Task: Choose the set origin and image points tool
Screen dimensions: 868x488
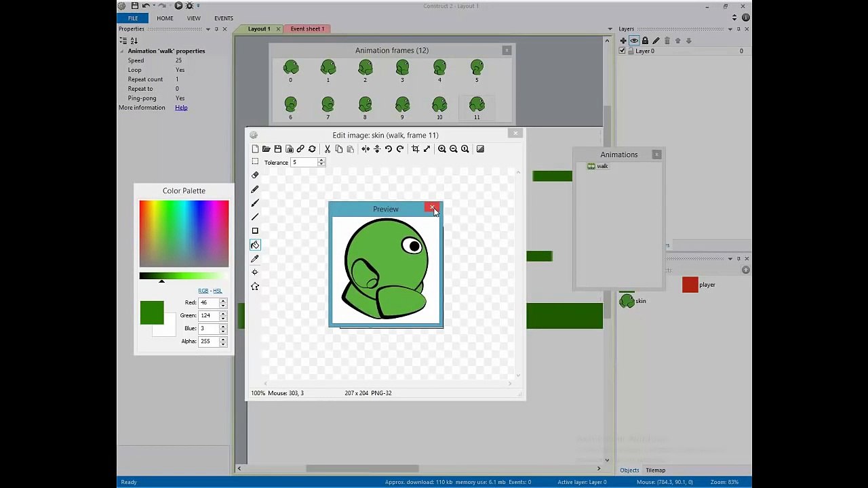Action: pos(255,272)
